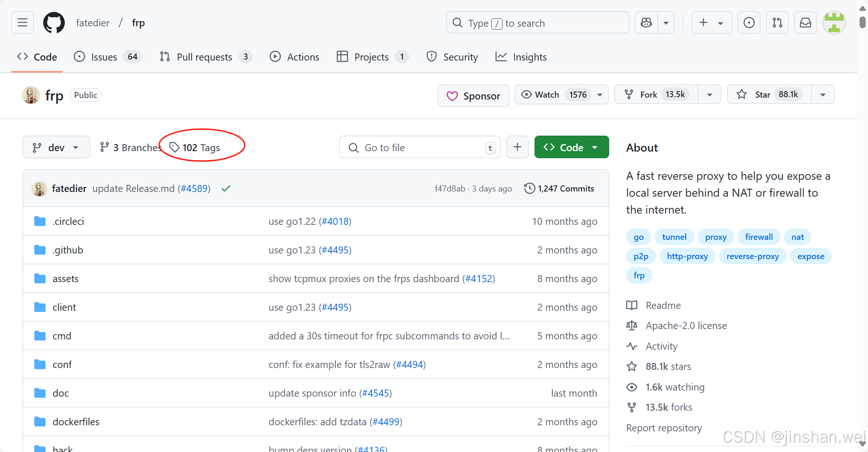Open the repository owner avatar beside frp
Image resolution: width=868 pixels, height=452 pixels.
(x=31, y=95)
